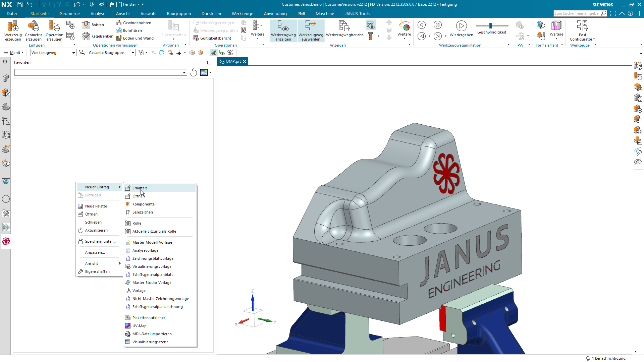Switch to the Analyse ribbon tab

pyautogui.click(x=98, y=14)
